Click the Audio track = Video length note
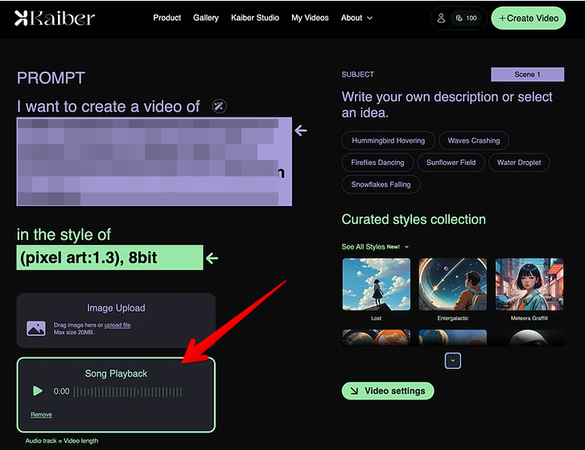The image size is (585, 450). pyautogui.click(x=62, y=441)
